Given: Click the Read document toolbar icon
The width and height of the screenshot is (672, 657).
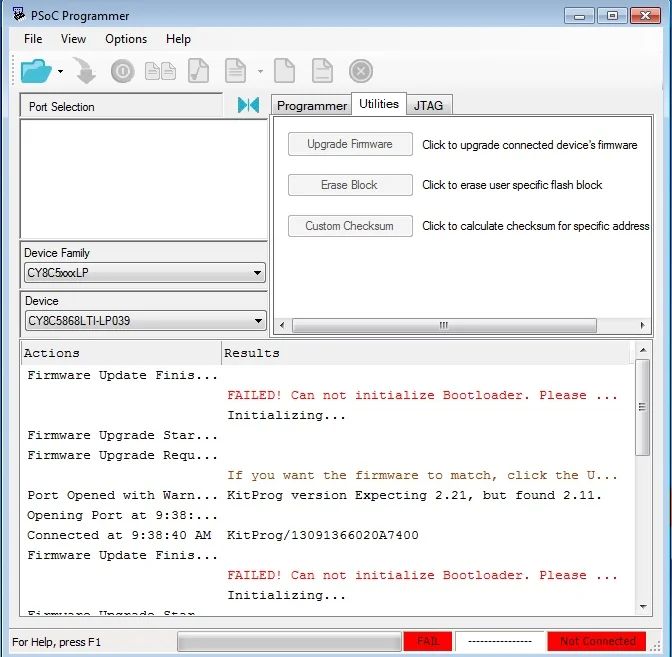Looking at the screenshot, I should 236,71.
